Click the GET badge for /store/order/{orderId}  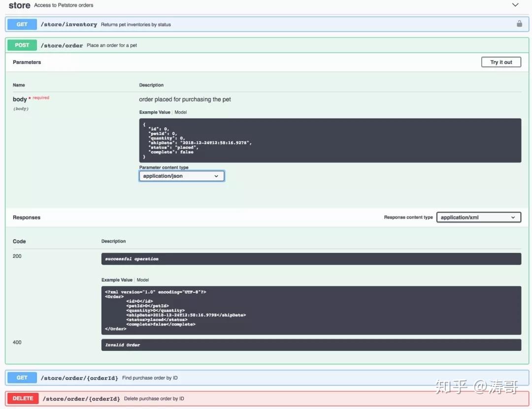(x=22, y=378)
